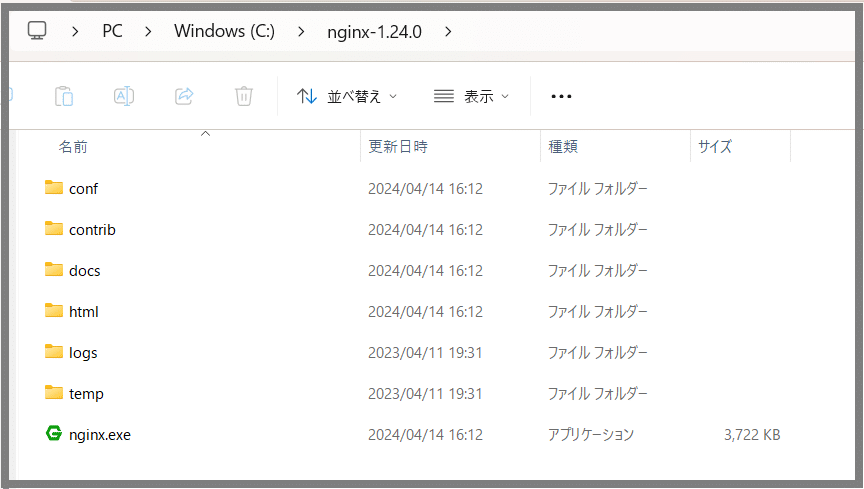Image resolution: width=864 pixels, height=489 pixels.
Task: Sort by the 種類 column header
Action: (563, 147)
